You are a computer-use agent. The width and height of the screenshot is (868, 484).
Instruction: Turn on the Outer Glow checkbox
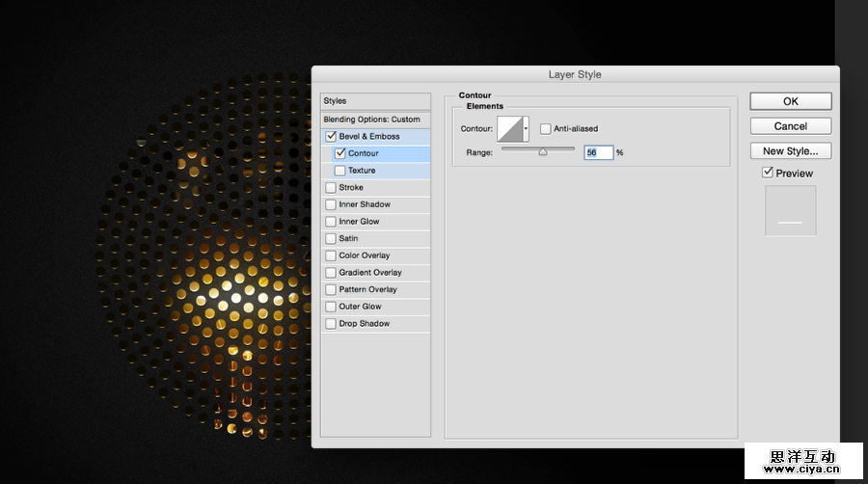(332, 307)
